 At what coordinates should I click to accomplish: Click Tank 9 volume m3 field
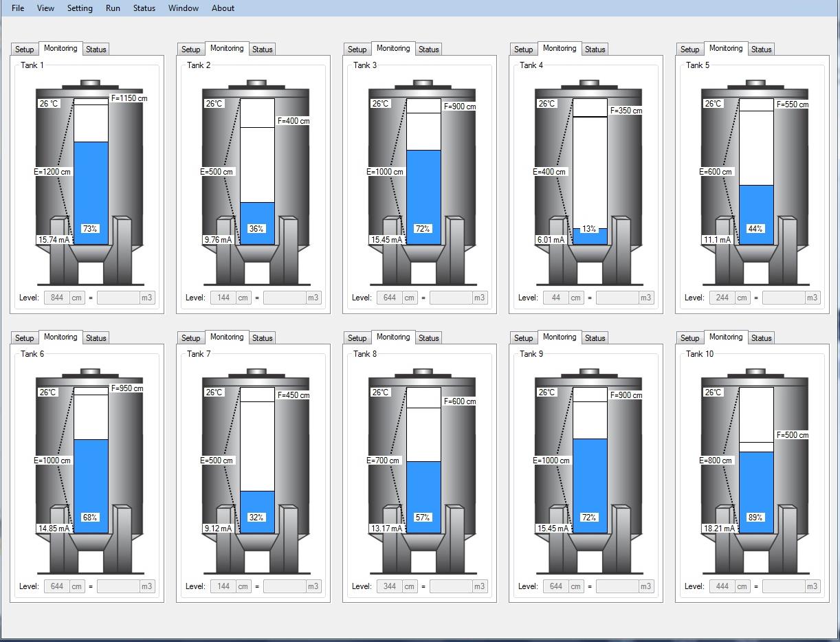(617, 586)
